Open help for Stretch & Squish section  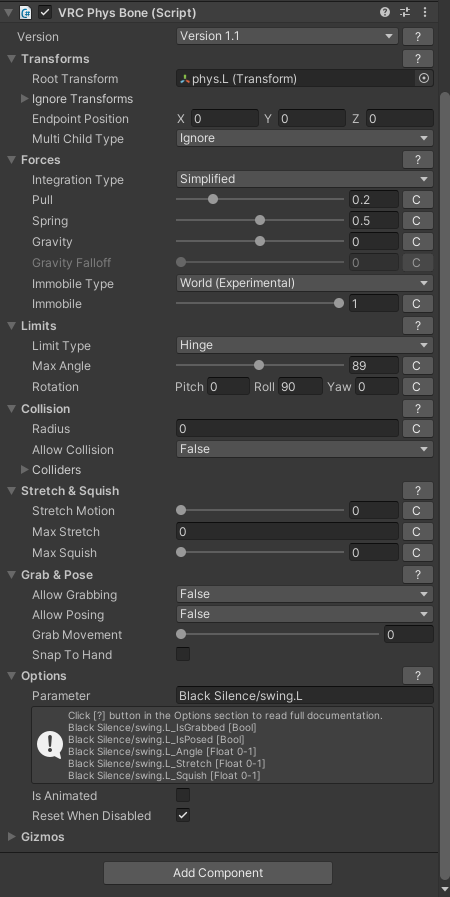[x=417, y=491]
